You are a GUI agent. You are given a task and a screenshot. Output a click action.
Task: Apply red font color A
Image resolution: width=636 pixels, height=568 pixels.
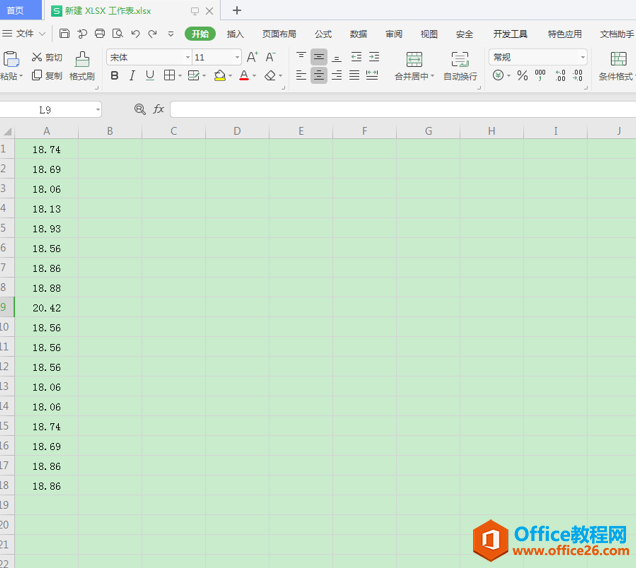[x=244, y=75]
